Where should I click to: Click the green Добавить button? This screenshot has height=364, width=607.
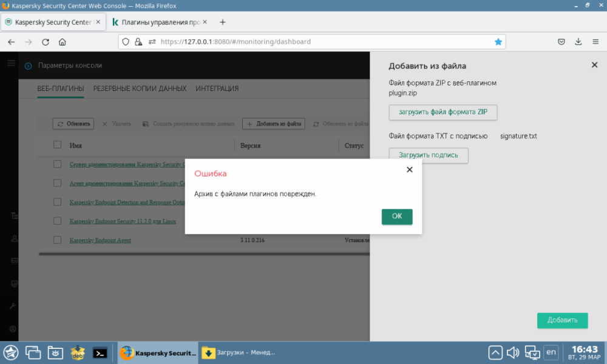[562, 320]
